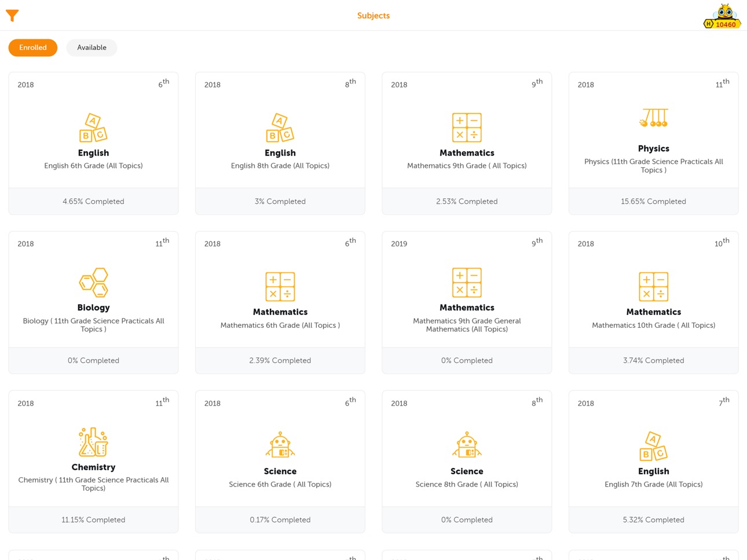Click the 15.65% Completed progress bar
Screen dimensions: 747x560
654,202
